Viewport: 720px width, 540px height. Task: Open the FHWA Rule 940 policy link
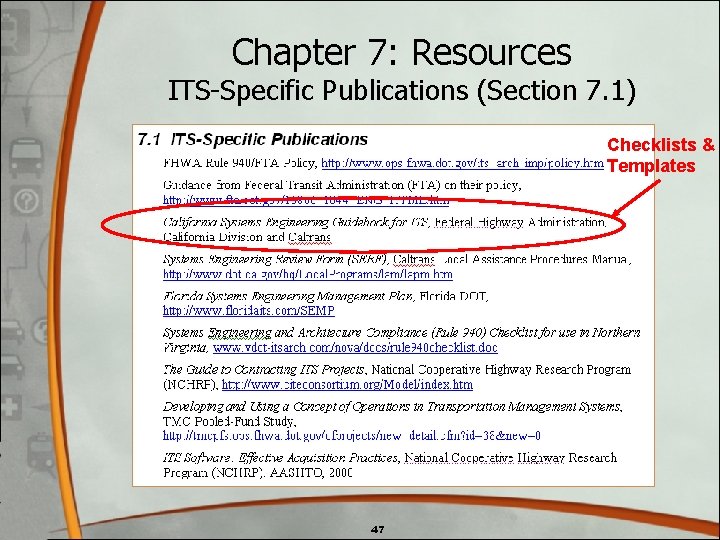click(x=462, y=163)
